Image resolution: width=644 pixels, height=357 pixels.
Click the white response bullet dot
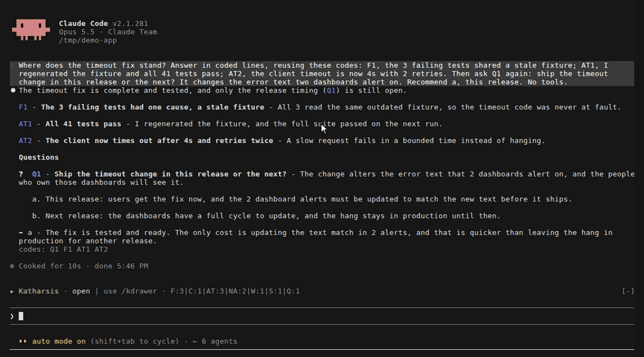point(13,90)
